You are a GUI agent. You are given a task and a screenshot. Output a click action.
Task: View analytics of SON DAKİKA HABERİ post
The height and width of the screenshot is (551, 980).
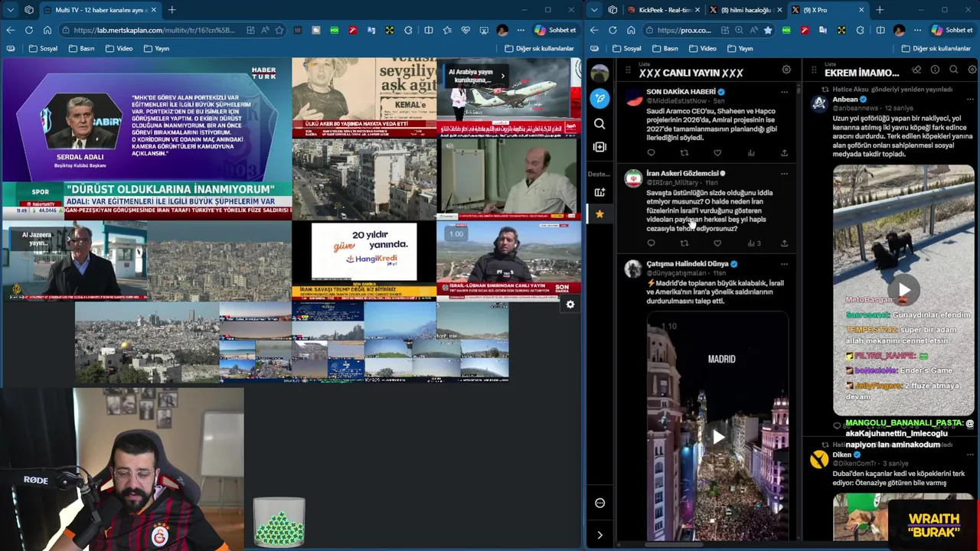coord(751,153)
